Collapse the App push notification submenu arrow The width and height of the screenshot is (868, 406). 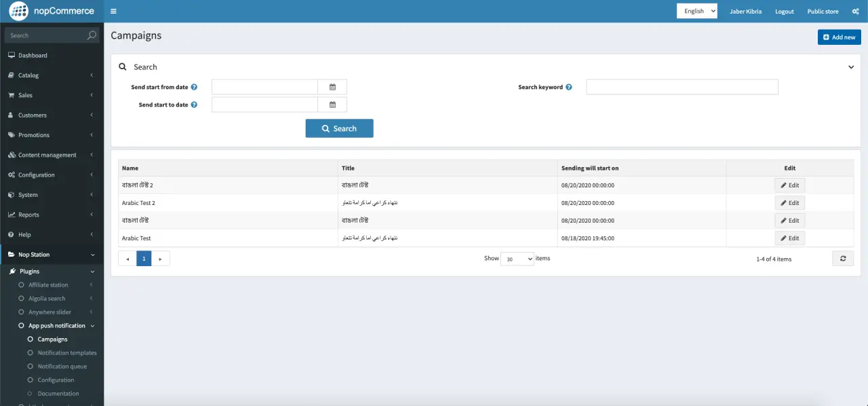pos(92,326)
